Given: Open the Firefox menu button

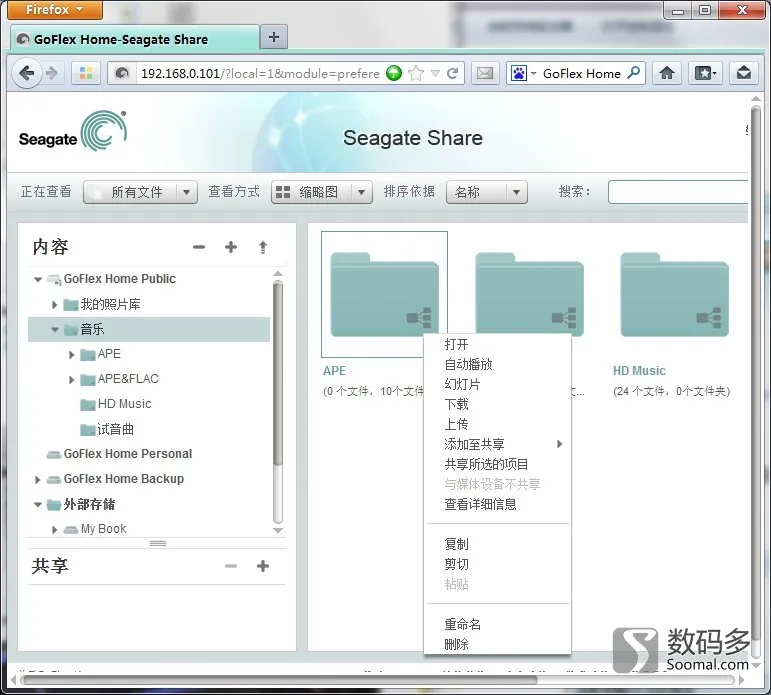Looking at the screenshot, I should (55, 9).
